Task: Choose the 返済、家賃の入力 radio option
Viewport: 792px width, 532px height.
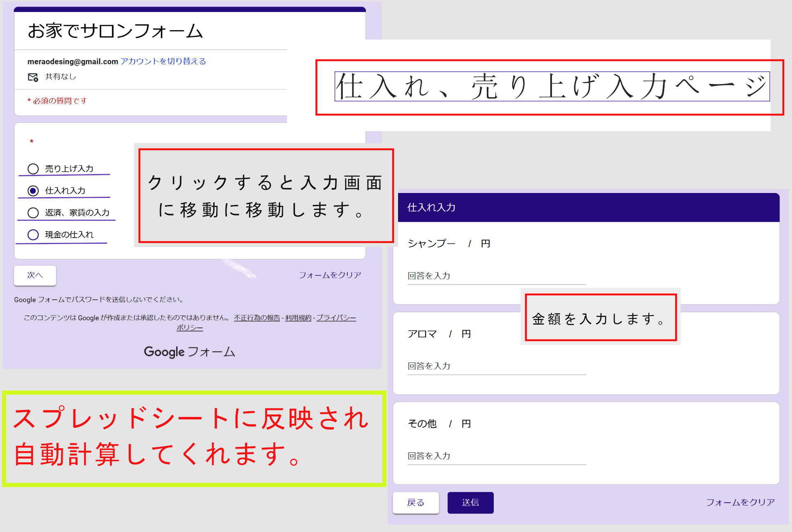Action: click(x=33, y=212)
